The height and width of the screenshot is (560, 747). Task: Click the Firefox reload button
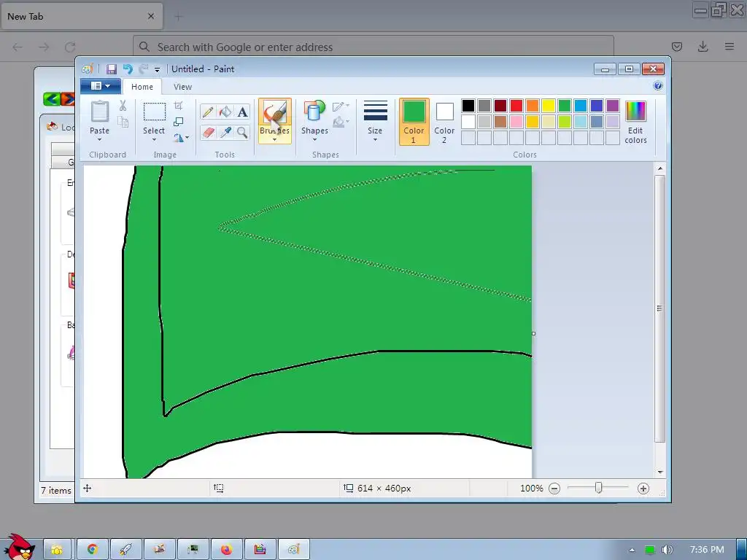pyautogui.click(x=70, y=47)
